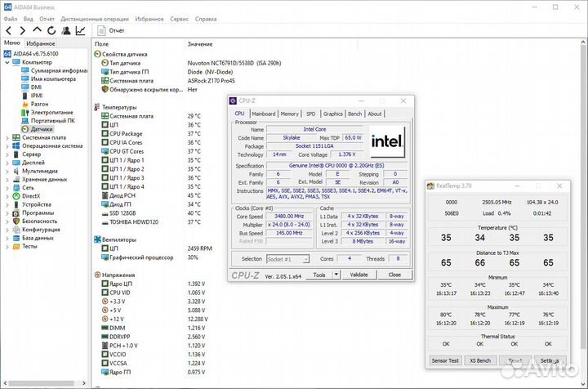Expand the Мультимедиа tree node

[7, 171]
